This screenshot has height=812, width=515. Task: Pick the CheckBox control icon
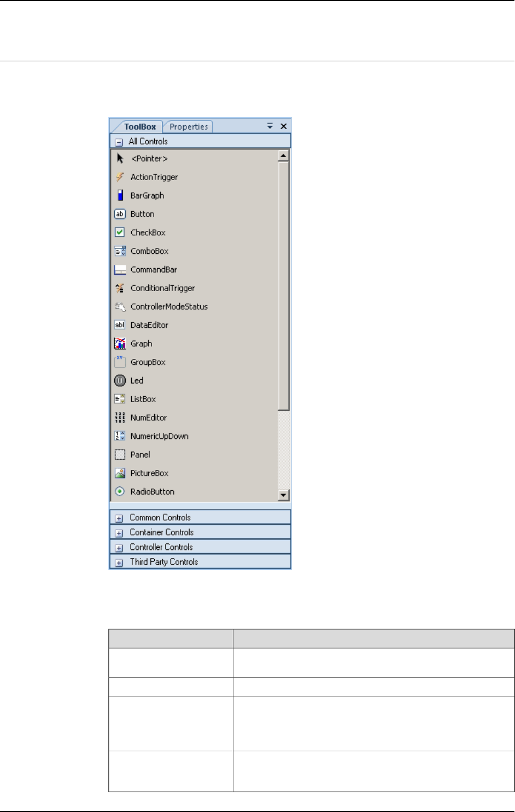120,233
